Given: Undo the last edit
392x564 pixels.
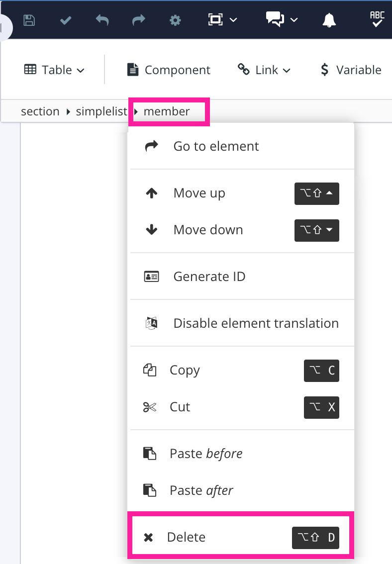Looking at the screenshot, I should (x=102, y=20).
